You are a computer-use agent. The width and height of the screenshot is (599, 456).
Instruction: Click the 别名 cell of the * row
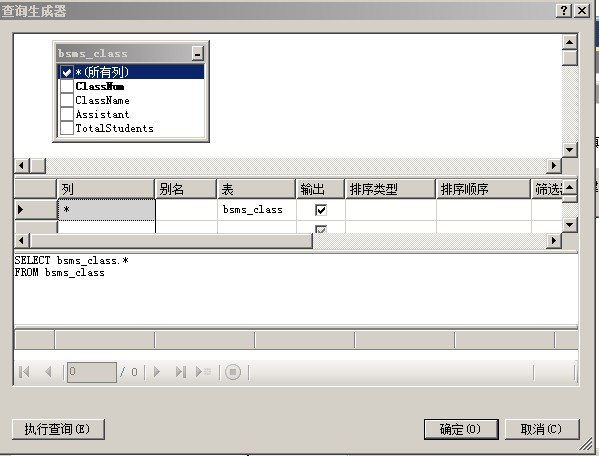click(x=186, y=210)
